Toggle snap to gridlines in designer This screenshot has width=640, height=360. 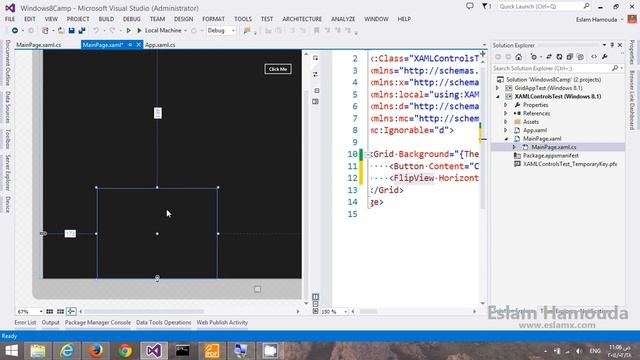[x=60, y=311]
